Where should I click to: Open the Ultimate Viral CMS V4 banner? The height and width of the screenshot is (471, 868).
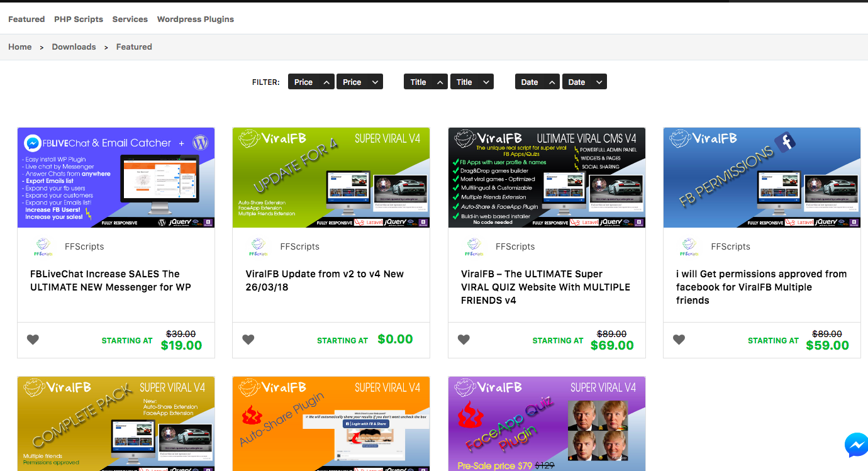point(547,177)
